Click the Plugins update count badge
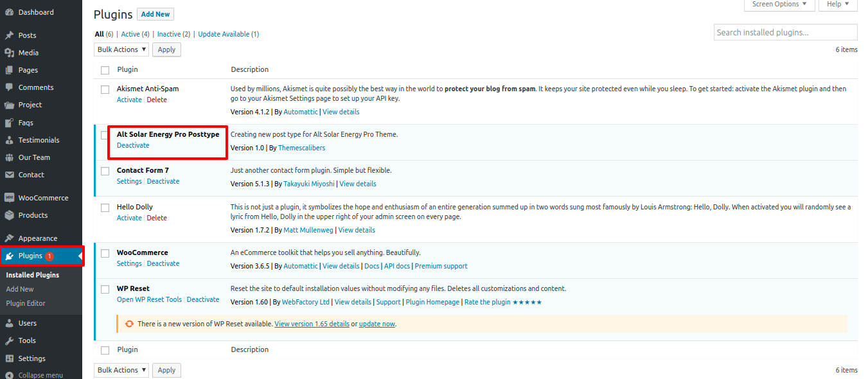The width and height of the screenshot is (868, 379). click(49, 256)
